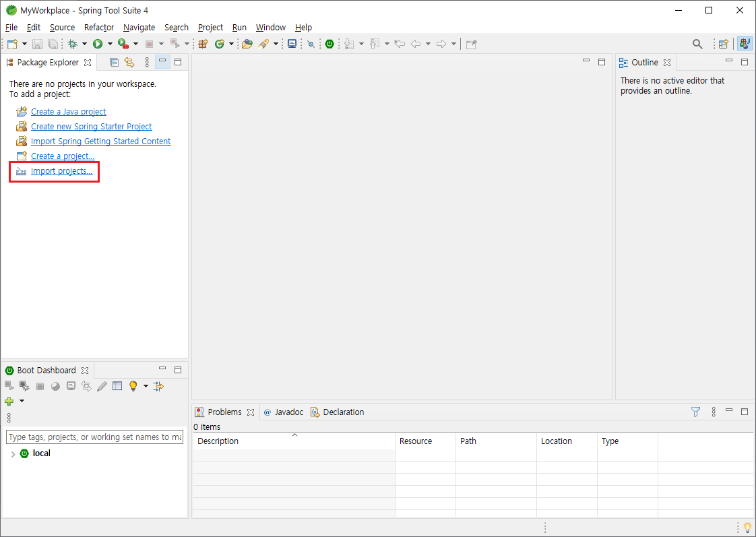
Task: Click tip lightbulb in status bar
Action: 747,528
